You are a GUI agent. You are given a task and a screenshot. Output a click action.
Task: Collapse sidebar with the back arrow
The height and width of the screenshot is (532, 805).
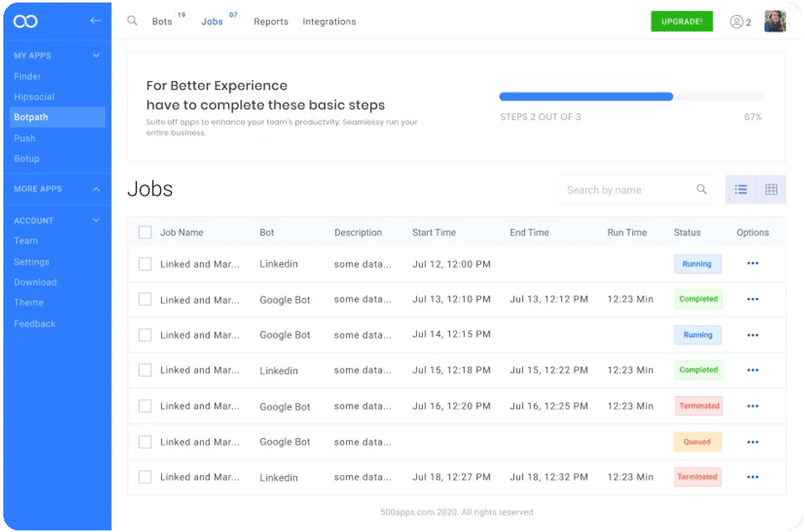tap(96, 21)
